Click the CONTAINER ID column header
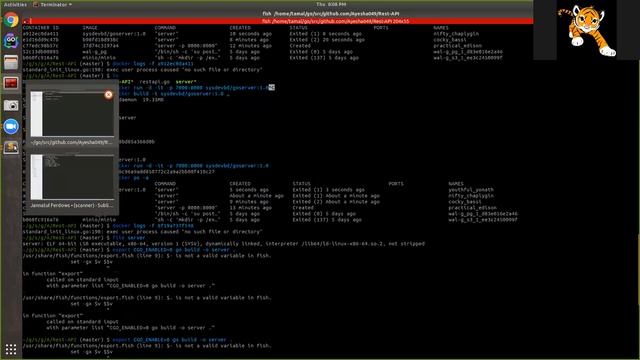The height and width of the screenshot is (360, 640). click(41, 28)
